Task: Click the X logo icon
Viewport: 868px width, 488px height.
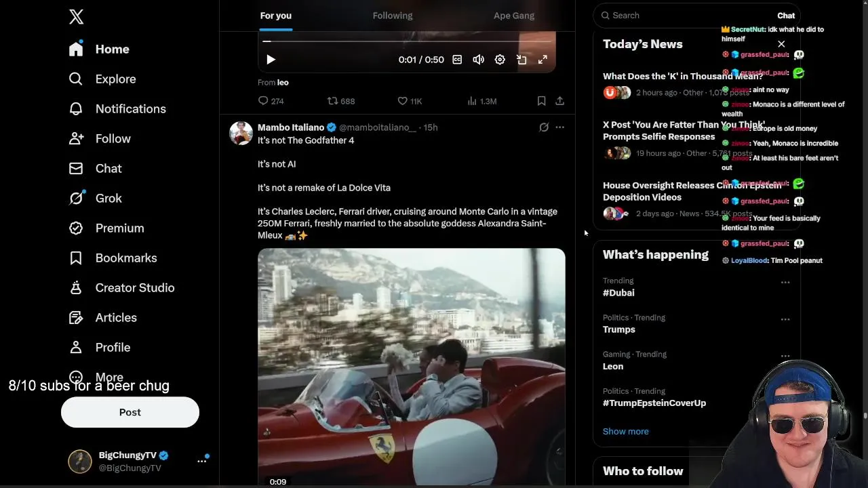Action: pyautogui.click(x=76, y=17)
